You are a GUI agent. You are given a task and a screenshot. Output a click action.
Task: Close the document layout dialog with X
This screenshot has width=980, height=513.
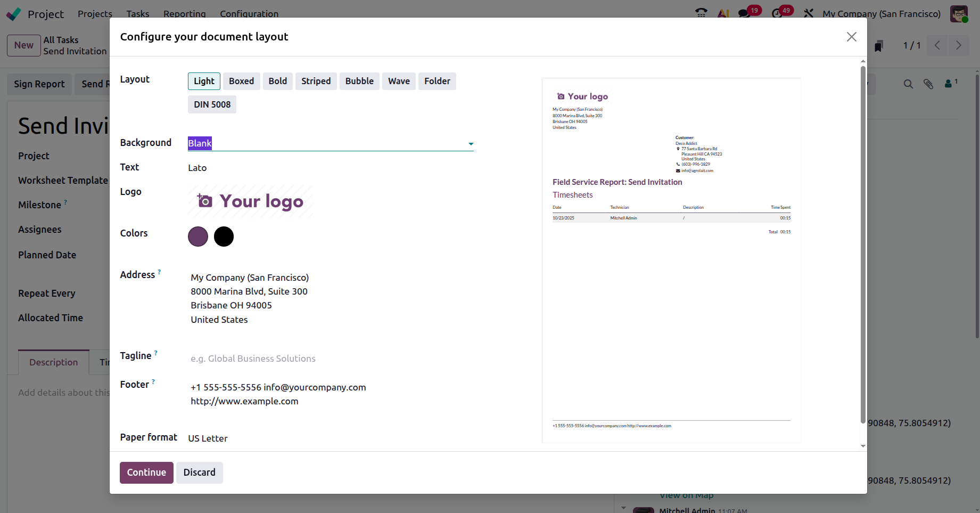coord(852,37)
